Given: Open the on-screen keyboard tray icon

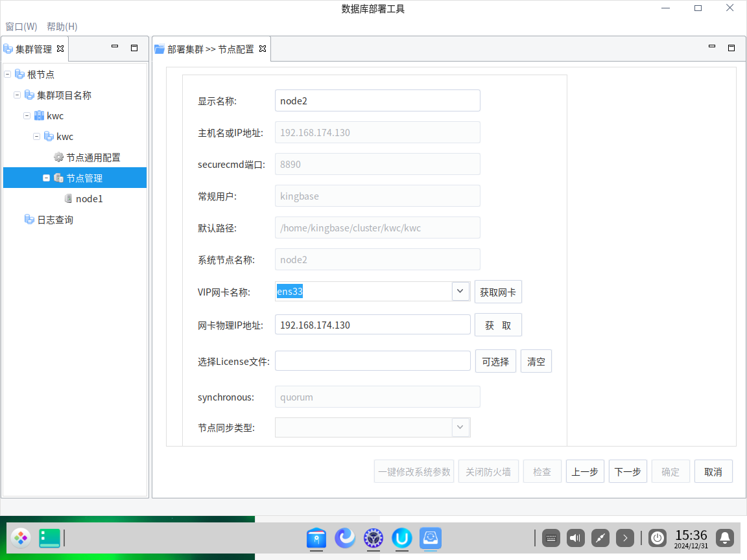Looking at the screenshot, I should (551, 538).
